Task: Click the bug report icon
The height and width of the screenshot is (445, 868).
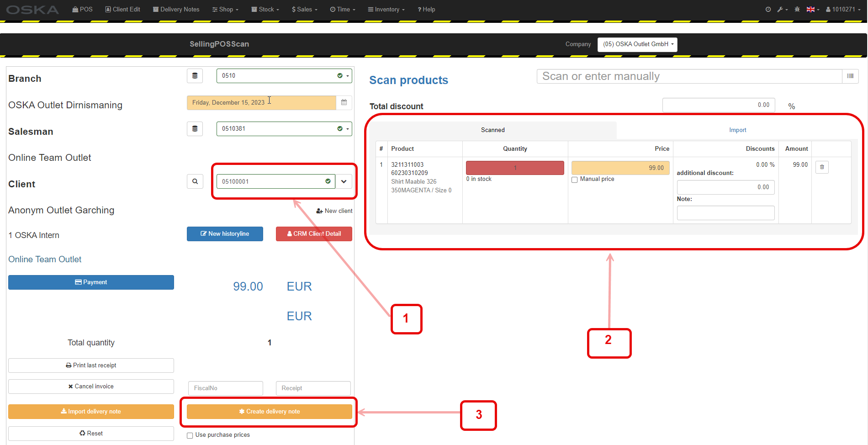Action: pos(797,9)
